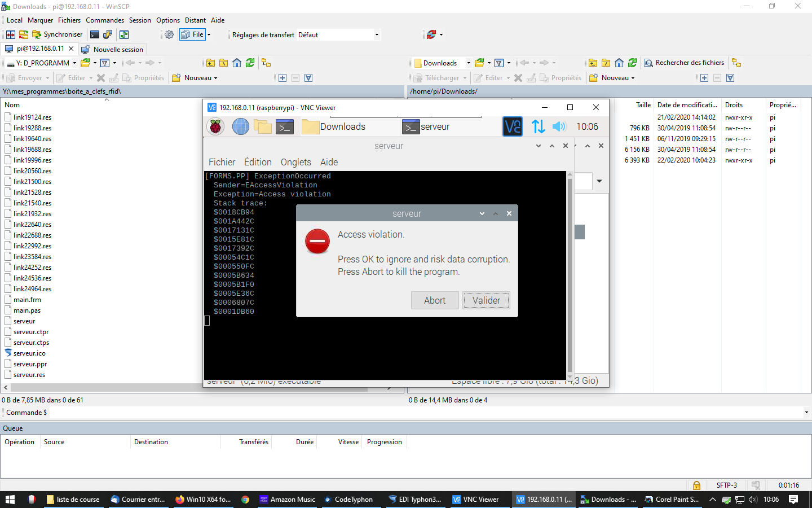Viewport: 812px width, 508px height.
Task: Open CodeTyphon from the Windows taskbar
Action: point(348,500)
